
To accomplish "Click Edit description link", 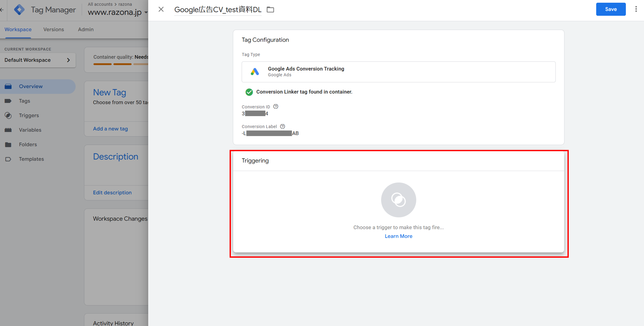I will click(112, 193).
